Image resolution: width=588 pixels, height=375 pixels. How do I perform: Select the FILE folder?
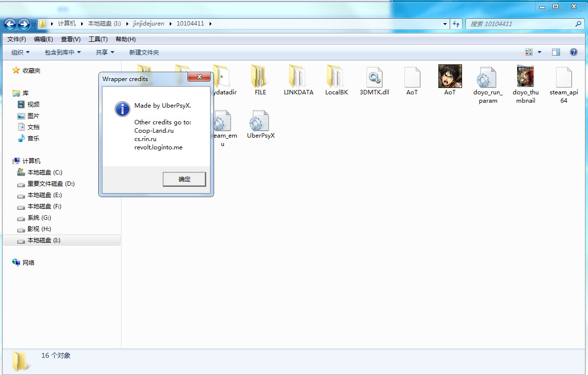click(x=260, y=80)
